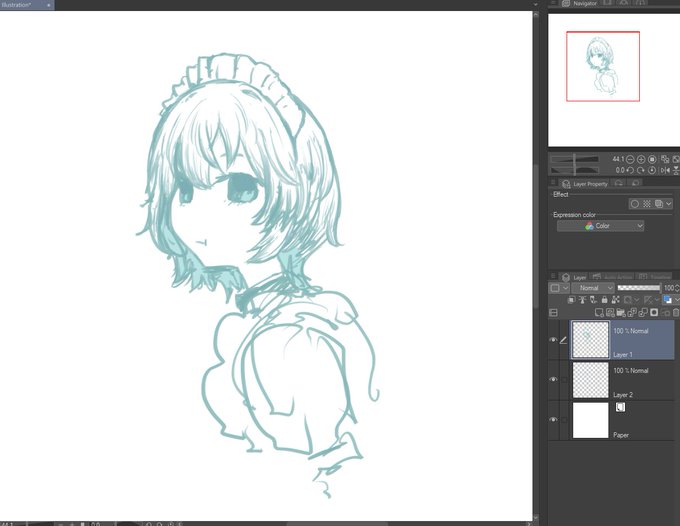Reset canvas rotation in Navigator
The width and height of the screenshot is (680, 526).
652,170
